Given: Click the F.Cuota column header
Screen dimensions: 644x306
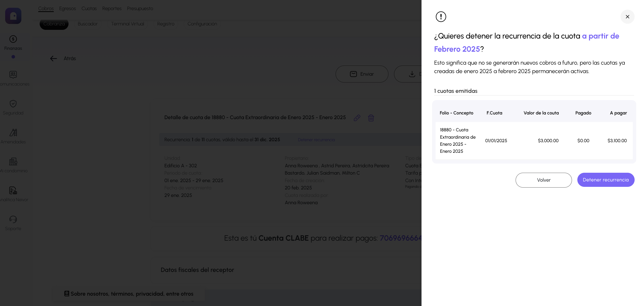Looking at the screenshot, I should pos(494,113).
